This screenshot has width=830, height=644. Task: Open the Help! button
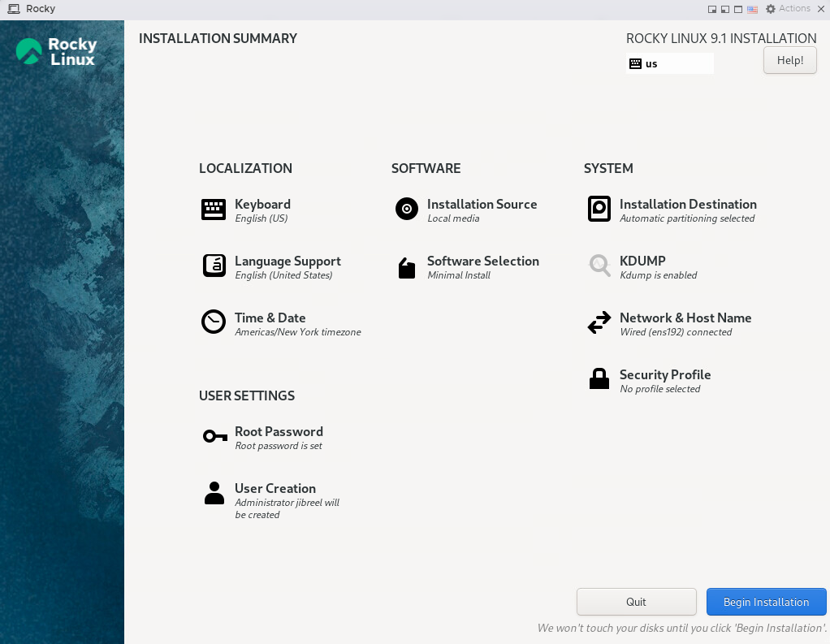point(789,60)
